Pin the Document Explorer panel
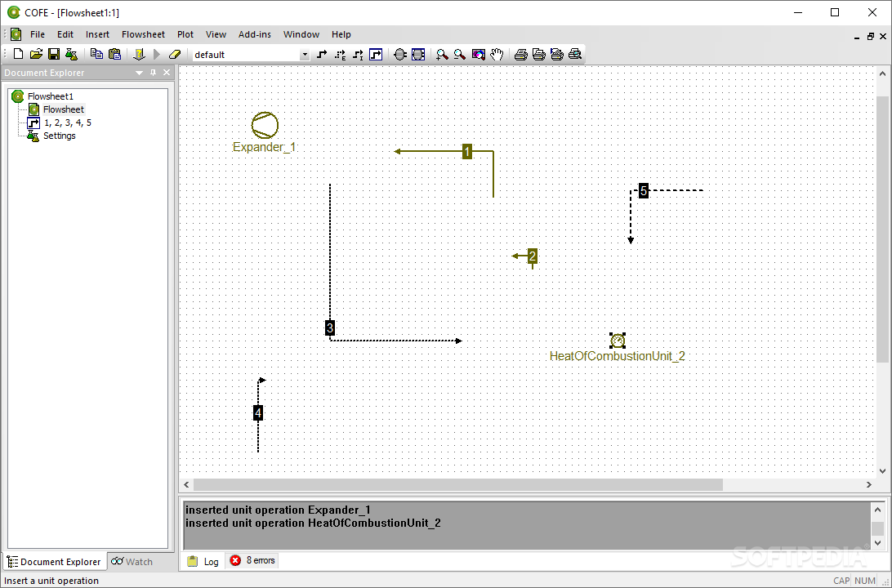Viewport: 892px width, 588px height. pos(153,73)
